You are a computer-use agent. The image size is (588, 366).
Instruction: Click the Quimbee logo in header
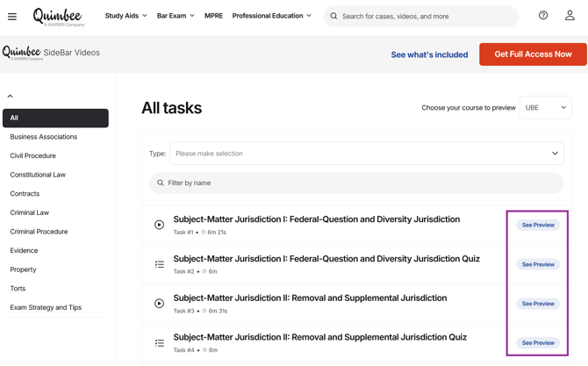pyautogui.click(x=59, y=17)
